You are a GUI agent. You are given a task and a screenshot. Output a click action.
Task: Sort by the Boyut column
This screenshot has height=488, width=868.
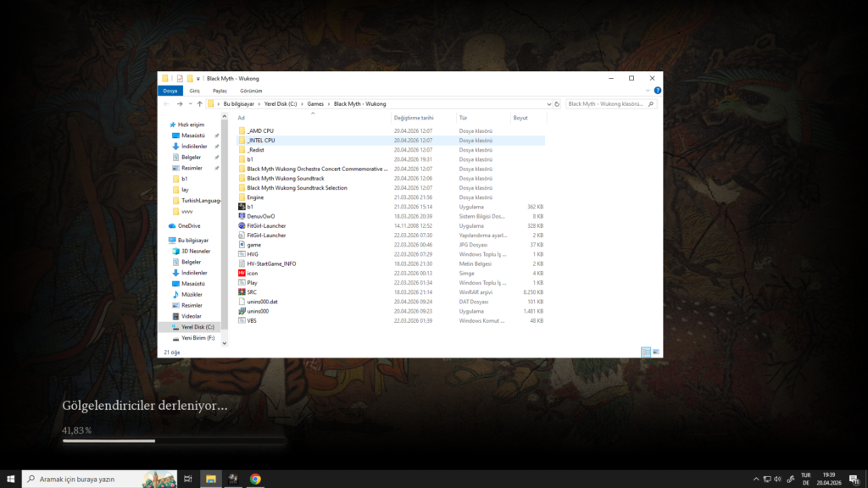pos(528,118)
